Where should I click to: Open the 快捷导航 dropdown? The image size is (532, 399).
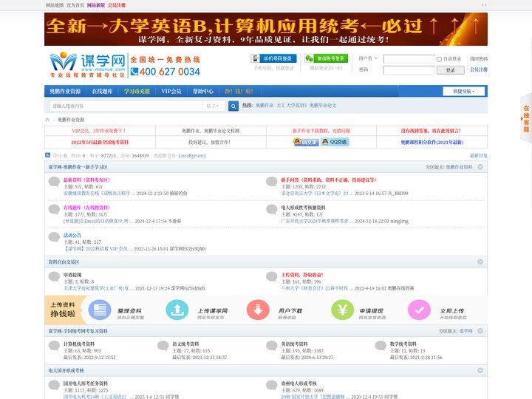(x=463, y=92)
